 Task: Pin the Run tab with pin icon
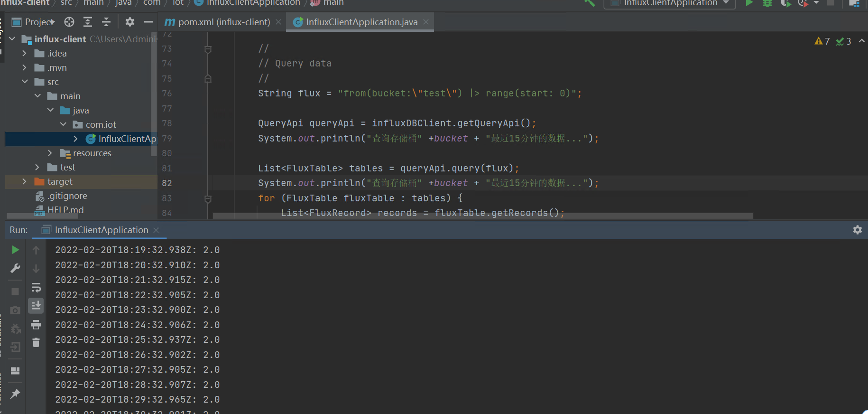click(15, 394)
